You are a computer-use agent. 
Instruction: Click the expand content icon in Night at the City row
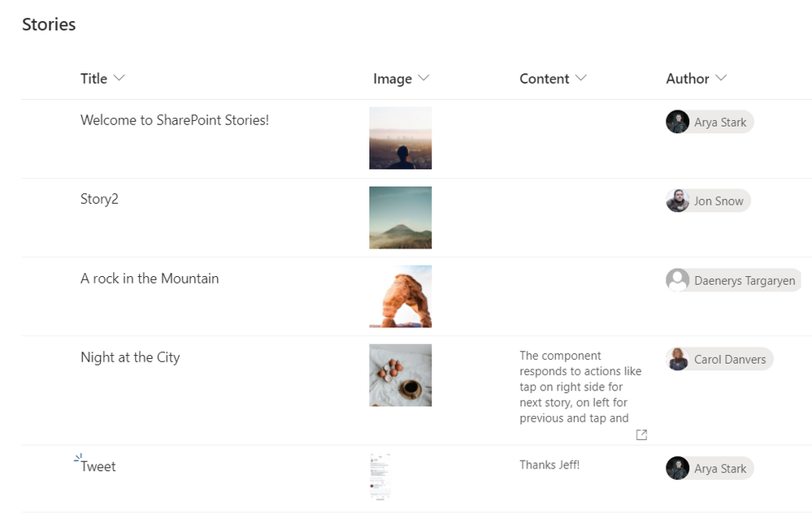(x=641, y=434)
